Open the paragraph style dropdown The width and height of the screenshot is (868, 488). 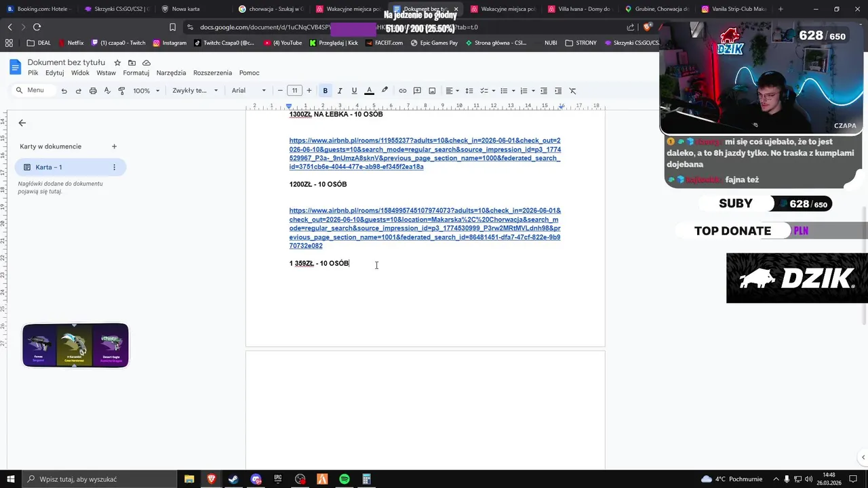pos(195,91)
